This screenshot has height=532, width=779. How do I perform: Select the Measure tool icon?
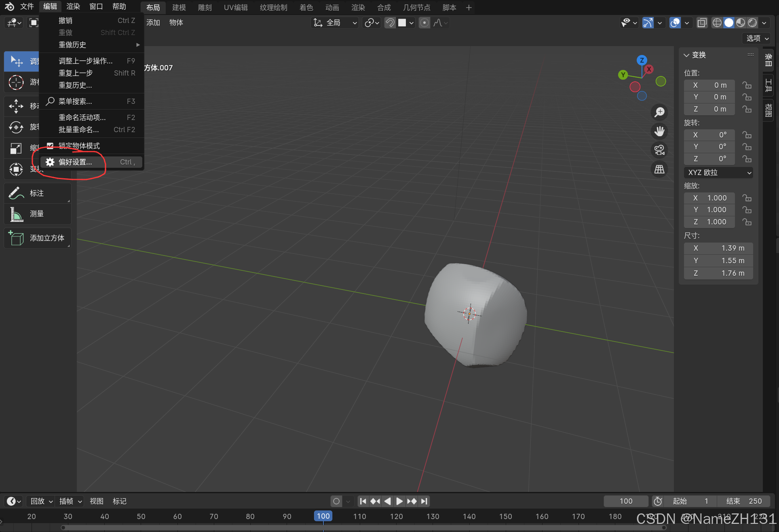(x=16, y=214)
